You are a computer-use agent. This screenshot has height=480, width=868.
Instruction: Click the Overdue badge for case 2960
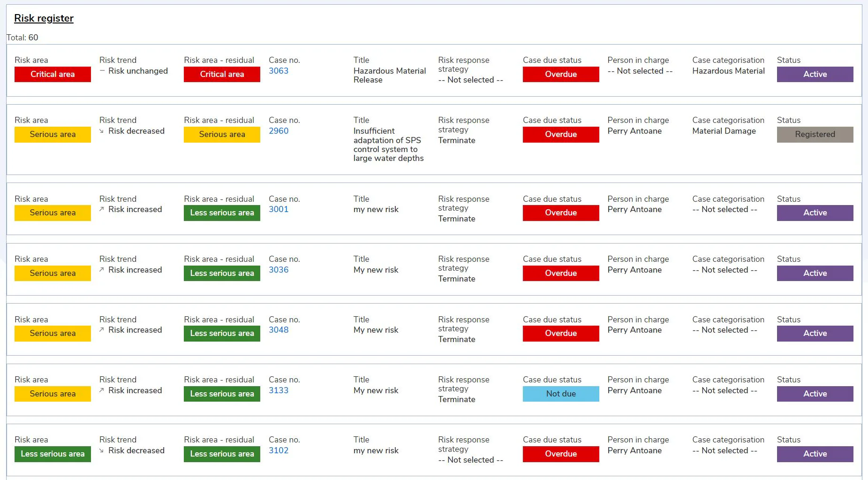pos(561,134)
